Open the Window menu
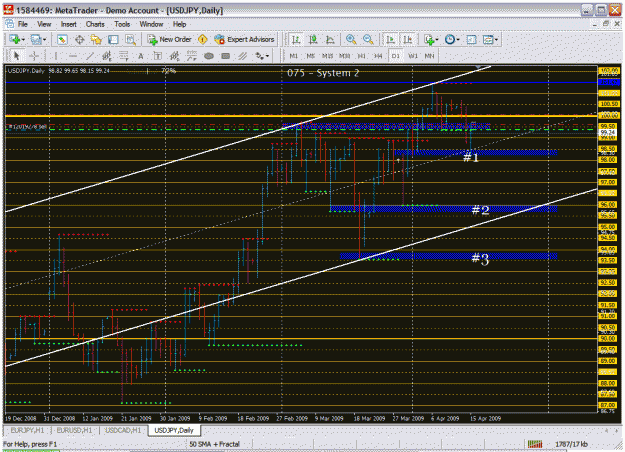Image resolution: width=625 pixels, height=452 pixels. coord(151,24)
